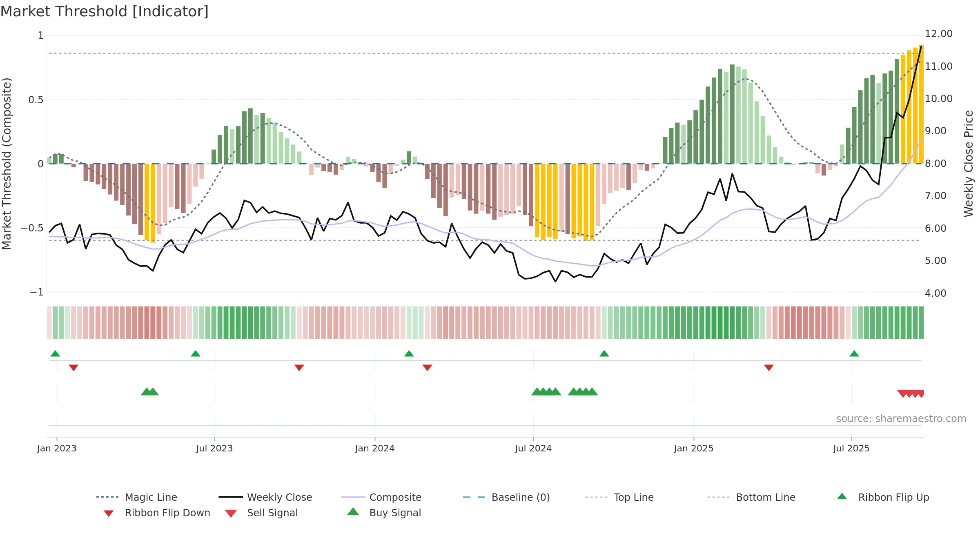Viewport: 980px width, 551px height.
Task: Click the green Ribbon Flip Up legend triangle
Action: pos(842,496)
